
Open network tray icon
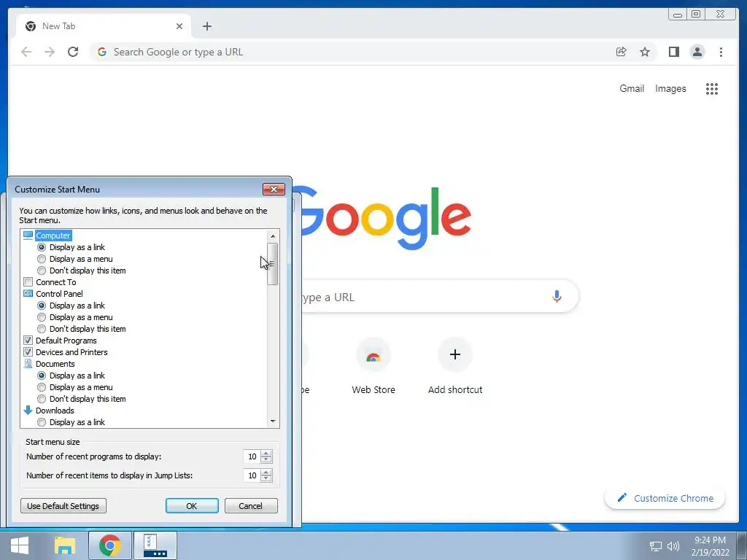pos(656,546)
